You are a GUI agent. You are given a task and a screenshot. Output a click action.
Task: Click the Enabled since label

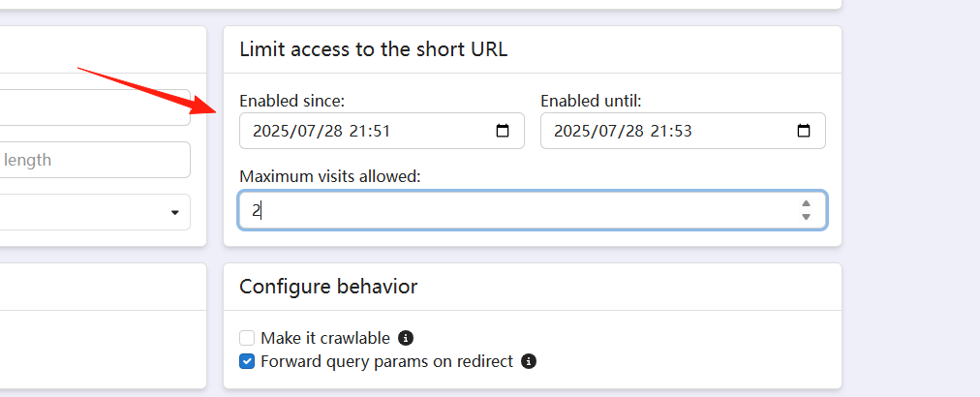(291, 101)
